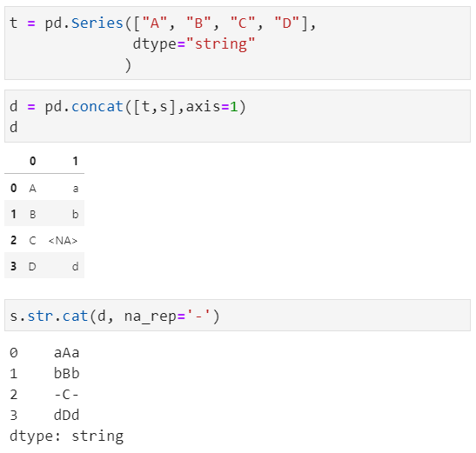This screenshot has height=453, width=476.
Task: Click cell containing uppercase D
Action: pos(32,267)
